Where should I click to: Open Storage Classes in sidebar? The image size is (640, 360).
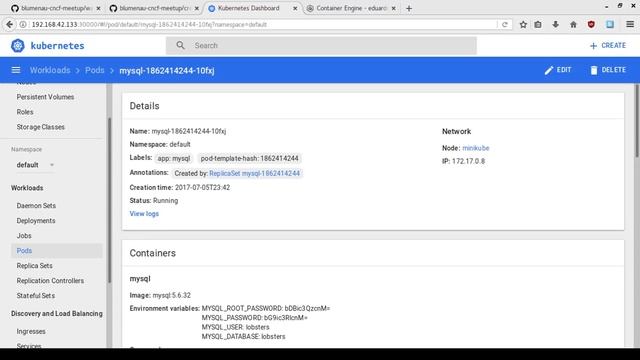click(x=40, y=127)
